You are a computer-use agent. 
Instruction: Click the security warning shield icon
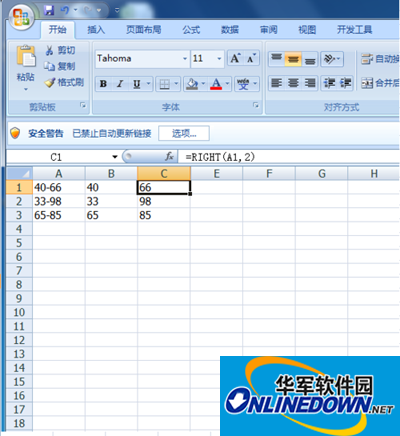click(x=15, y=133)
